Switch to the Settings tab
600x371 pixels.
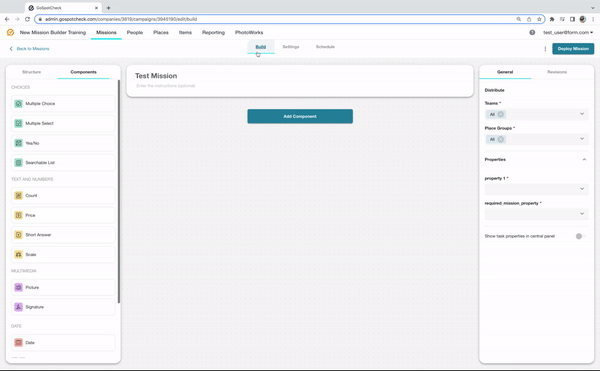point(291,47)
